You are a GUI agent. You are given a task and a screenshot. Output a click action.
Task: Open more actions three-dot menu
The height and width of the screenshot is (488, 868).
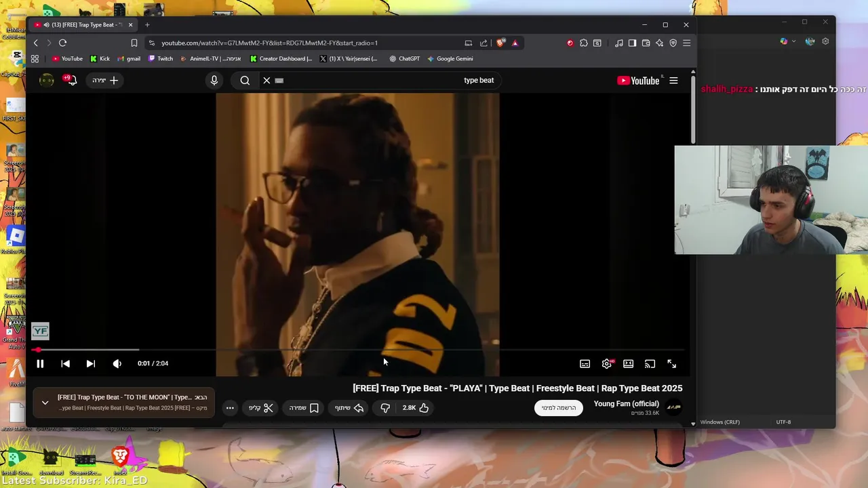pyautogui.click(x=230, y=408)
